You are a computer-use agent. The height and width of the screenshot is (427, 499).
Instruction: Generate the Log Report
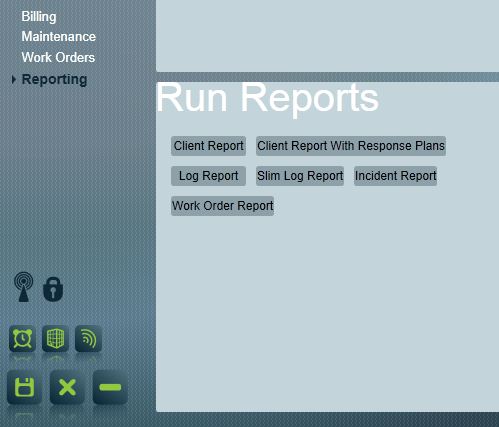pyautogui.click(x=208, y=176)
